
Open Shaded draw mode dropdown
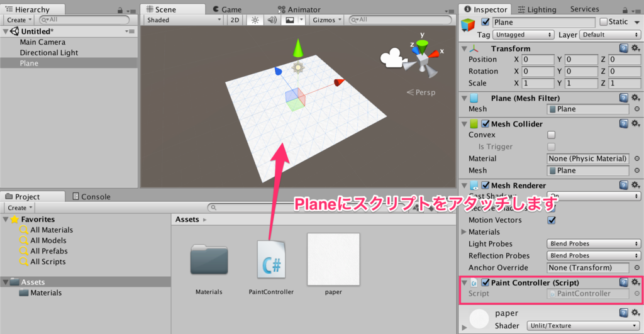pyautogui.click(x=184, y=20)
